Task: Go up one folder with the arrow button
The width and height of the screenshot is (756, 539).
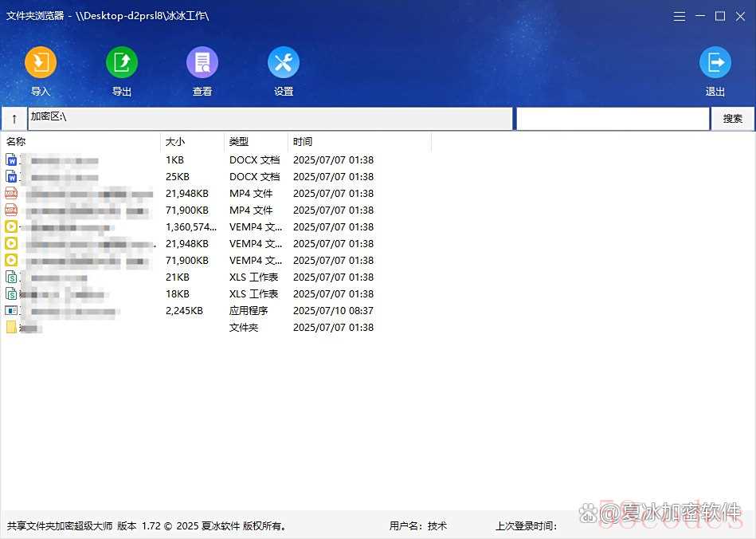Action: pyautogui.click(x=14, y=119)
